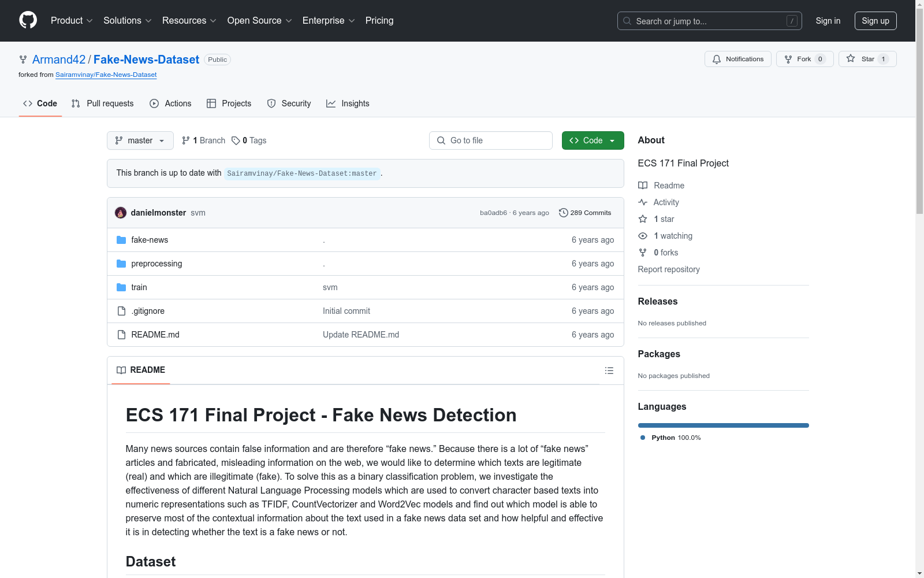Image resolution: width=924 pixels, height=578 pixels.
Task: Open the Product navigation dropdown
Action: 72,20
